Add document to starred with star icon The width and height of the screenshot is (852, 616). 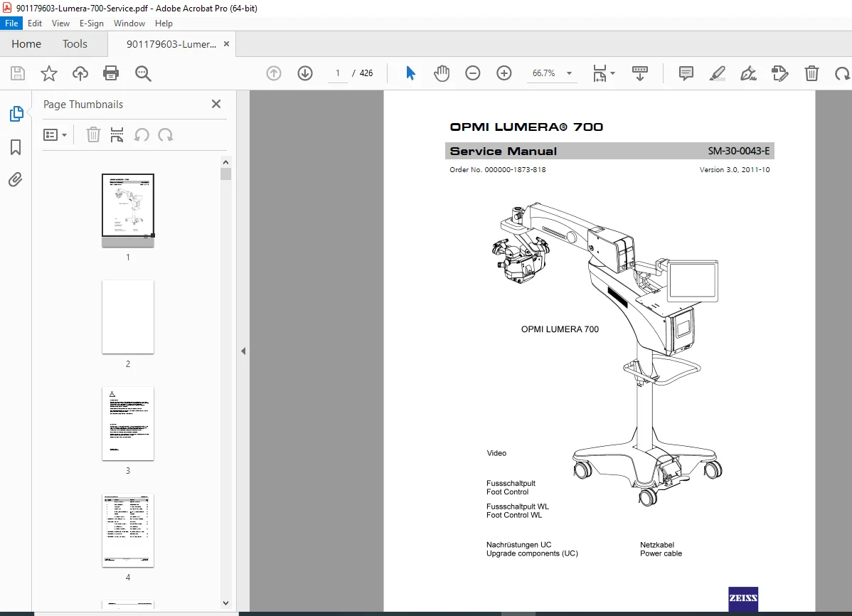click(49, 73)
